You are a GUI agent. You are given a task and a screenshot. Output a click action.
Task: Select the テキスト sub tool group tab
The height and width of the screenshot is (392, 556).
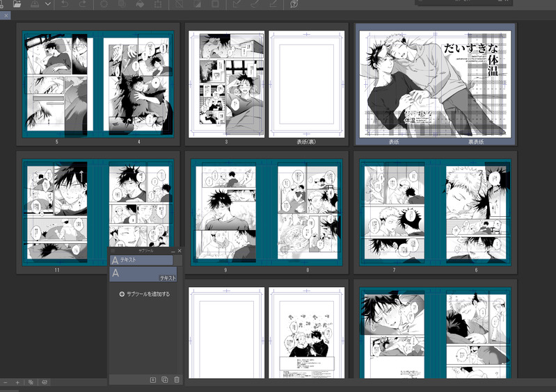[141, 260]
